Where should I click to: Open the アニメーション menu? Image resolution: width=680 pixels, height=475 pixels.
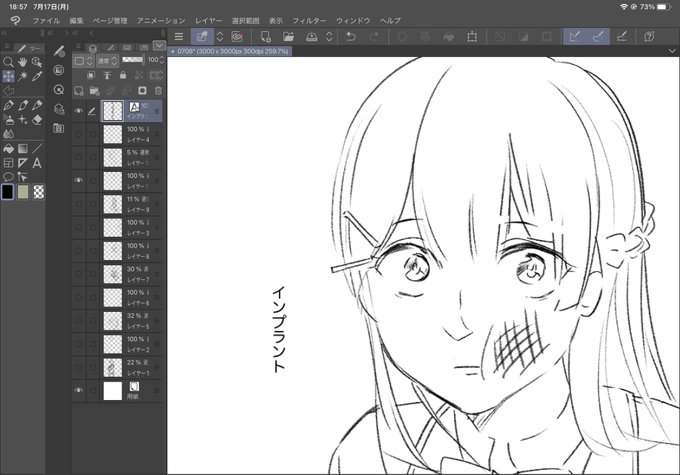coord(161,20)
